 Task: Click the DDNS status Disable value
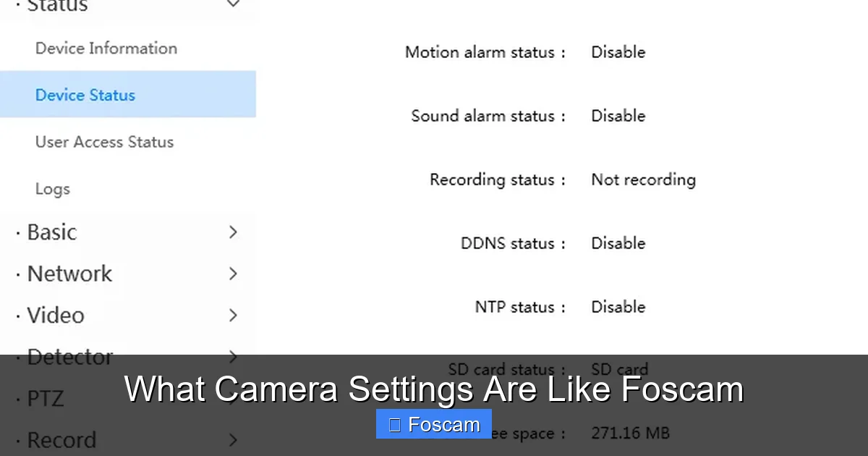(x=618, y=242)
